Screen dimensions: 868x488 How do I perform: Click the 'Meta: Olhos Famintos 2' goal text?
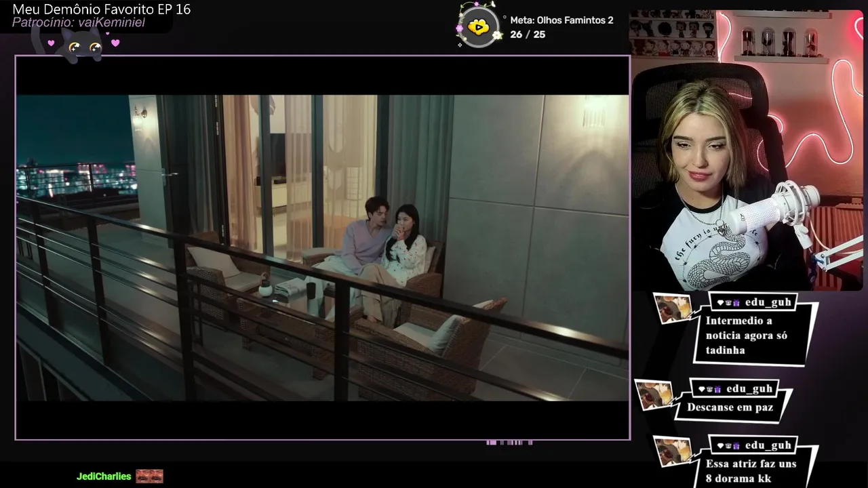tap(561, 20)
